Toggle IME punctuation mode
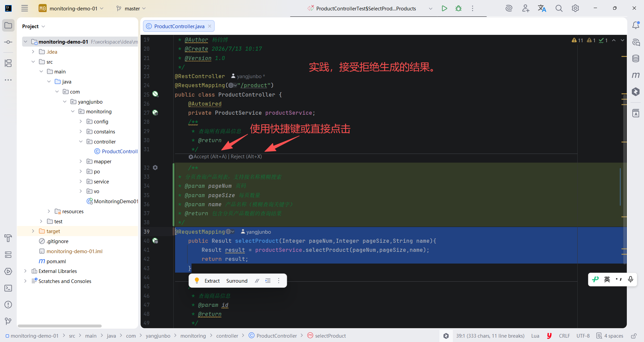This screenshot has height=342, width=644. [619, 279]
